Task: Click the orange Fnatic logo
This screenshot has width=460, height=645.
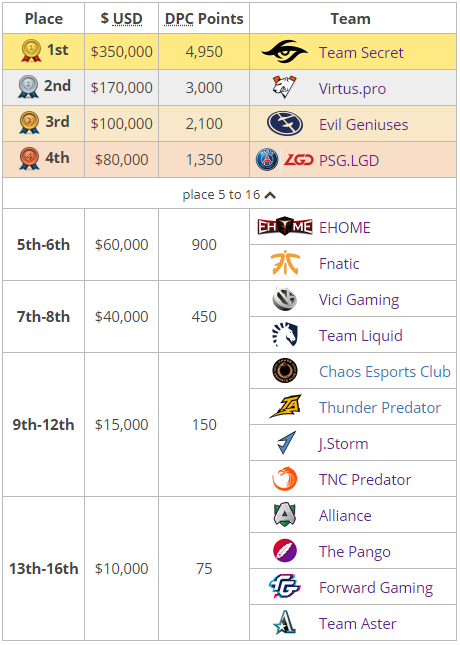Action: pos(285,262)
